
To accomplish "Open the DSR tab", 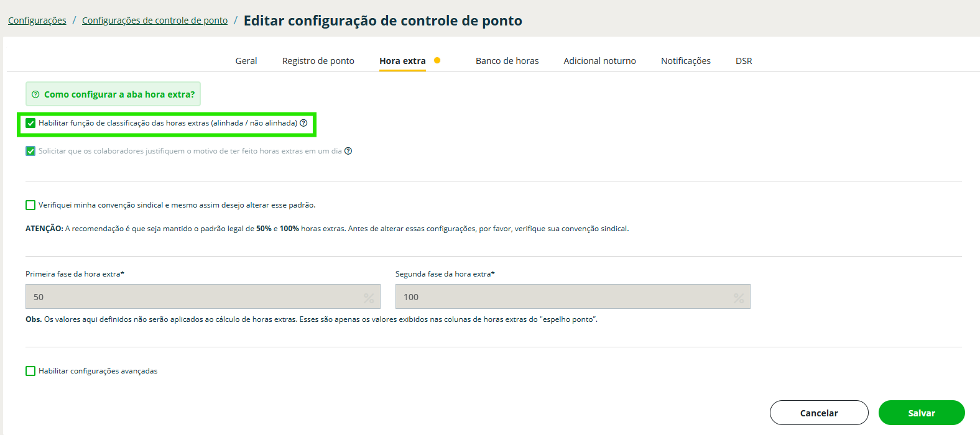I will [744, 61].
